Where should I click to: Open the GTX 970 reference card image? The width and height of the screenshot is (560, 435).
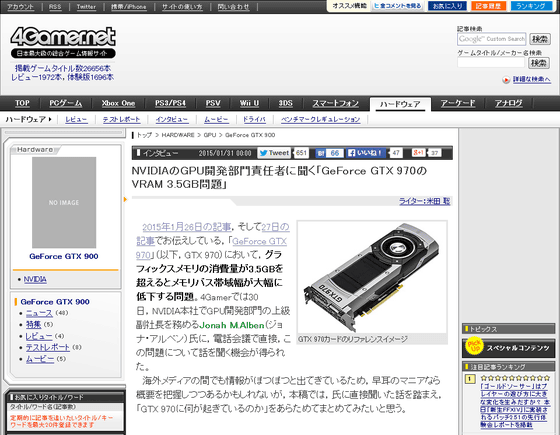click(372, 277)
